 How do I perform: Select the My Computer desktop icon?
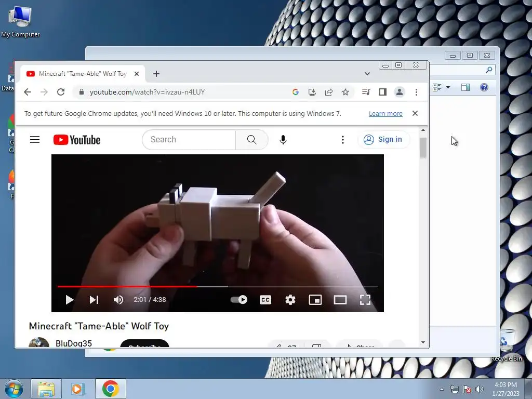coord(20,22)
